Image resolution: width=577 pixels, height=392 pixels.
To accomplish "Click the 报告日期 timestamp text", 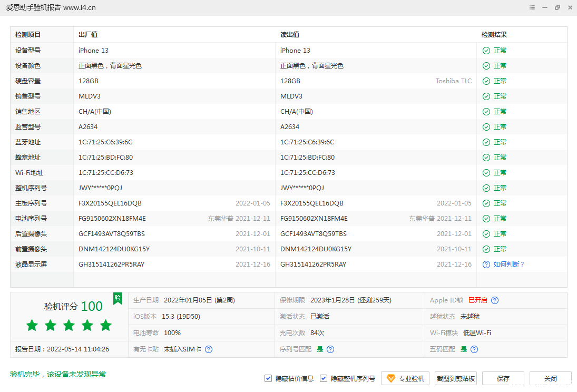I will [x=62, y=349].
